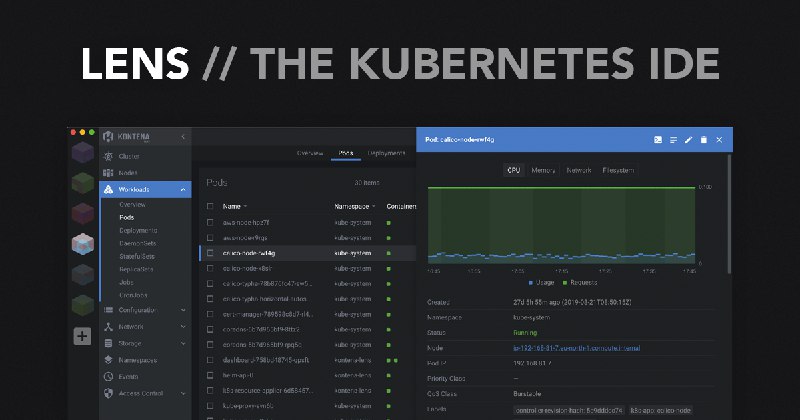Collapse sidebar with the chevron next to Kontena
This screenshot has height=420, width=800.
pos(183,136)
